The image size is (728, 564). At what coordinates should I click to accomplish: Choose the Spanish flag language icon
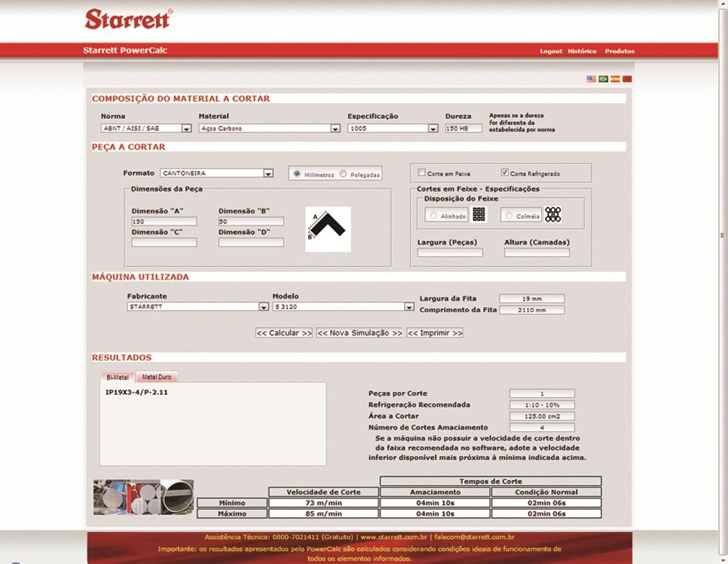coord(615,79)
